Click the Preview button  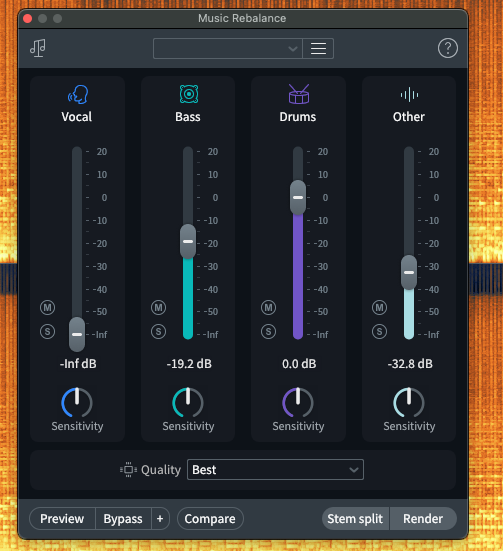pos(62,519)
